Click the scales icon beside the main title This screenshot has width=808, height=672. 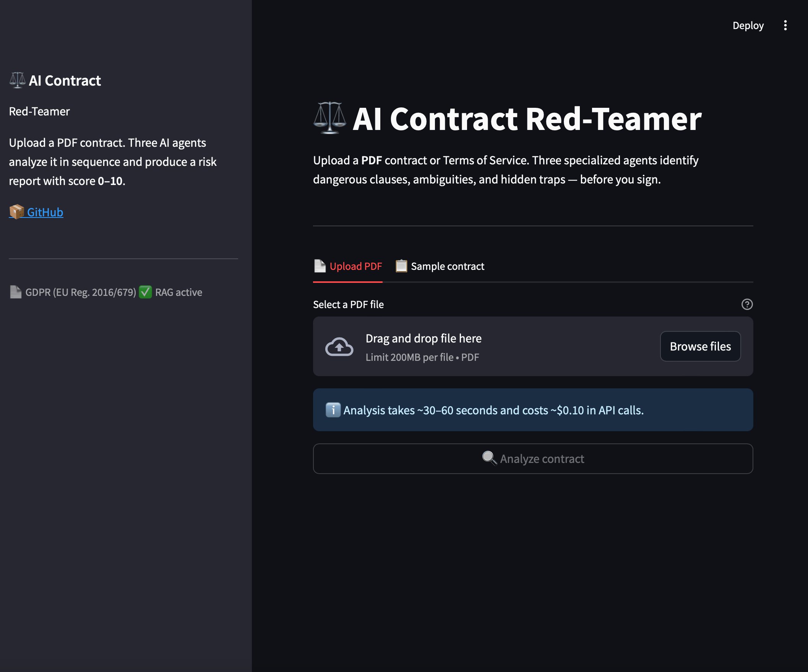(330, 118)
